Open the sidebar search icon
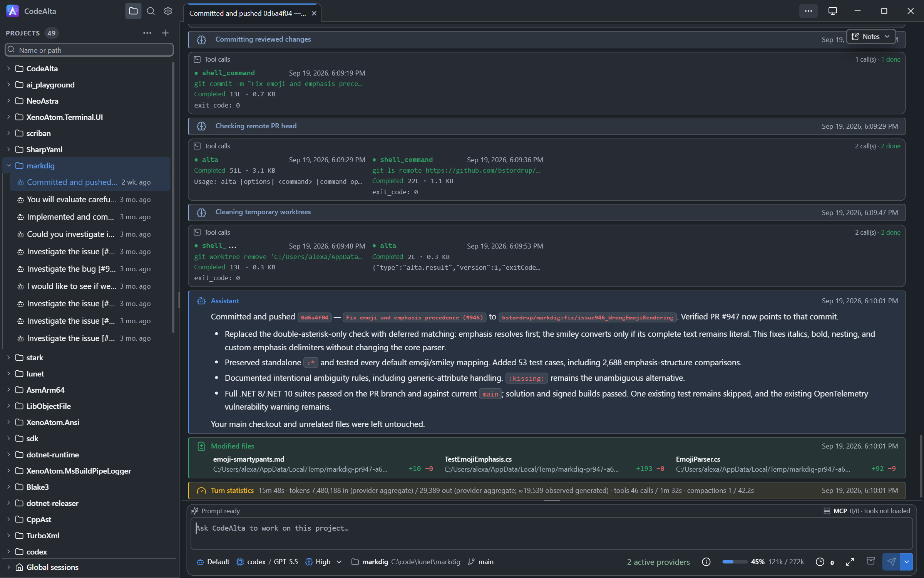This screenshot has width=924, height=578. [151, 11]
